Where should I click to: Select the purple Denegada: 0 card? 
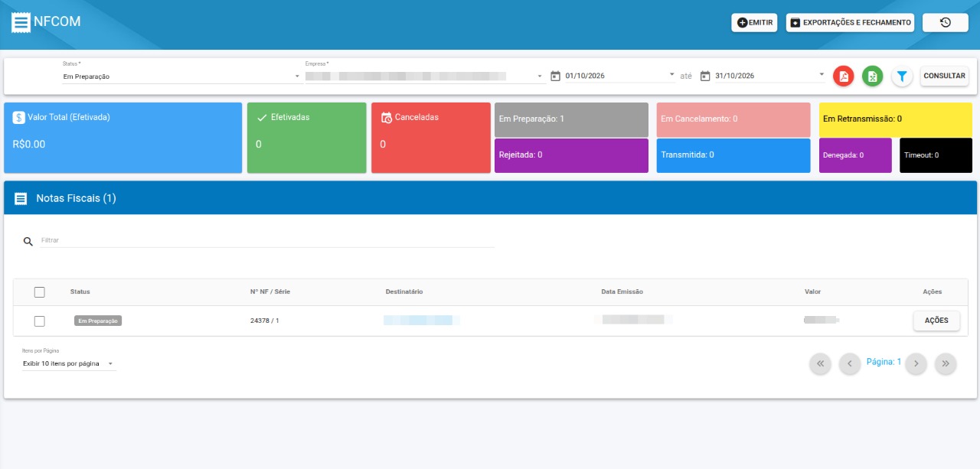pos(855,155)
